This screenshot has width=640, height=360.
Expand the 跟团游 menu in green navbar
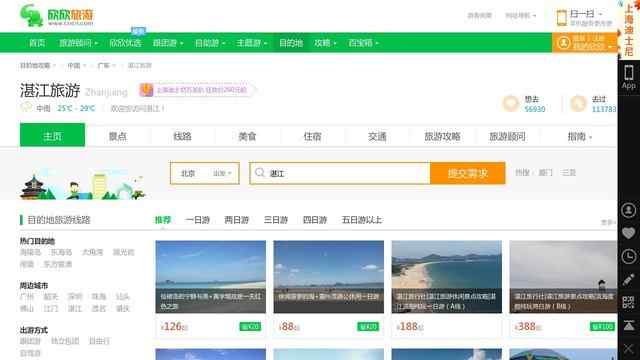pyautogui.click(x=168, y=43)
